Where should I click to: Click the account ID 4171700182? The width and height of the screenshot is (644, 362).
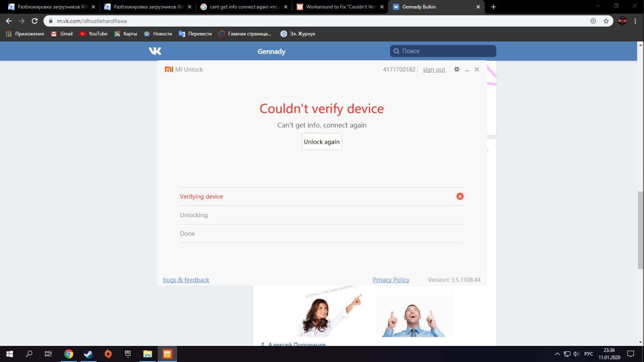(399, 69)
